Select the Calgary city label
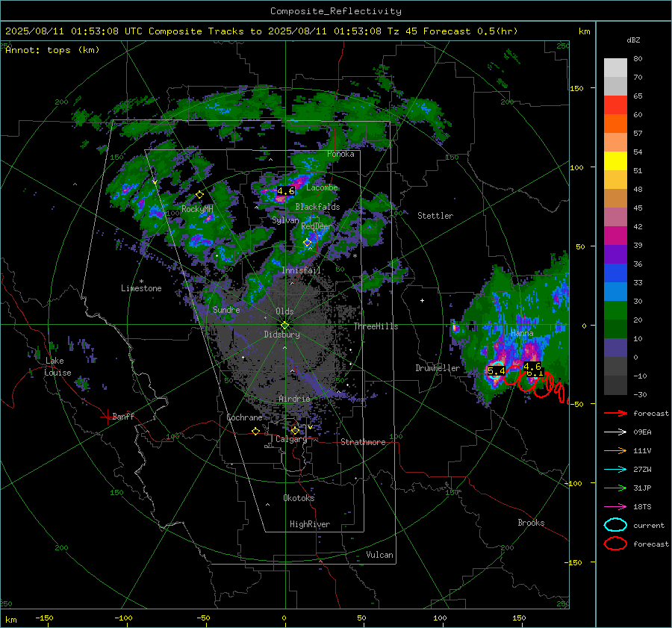The image size is (672, 628). (x=291, y=439)
